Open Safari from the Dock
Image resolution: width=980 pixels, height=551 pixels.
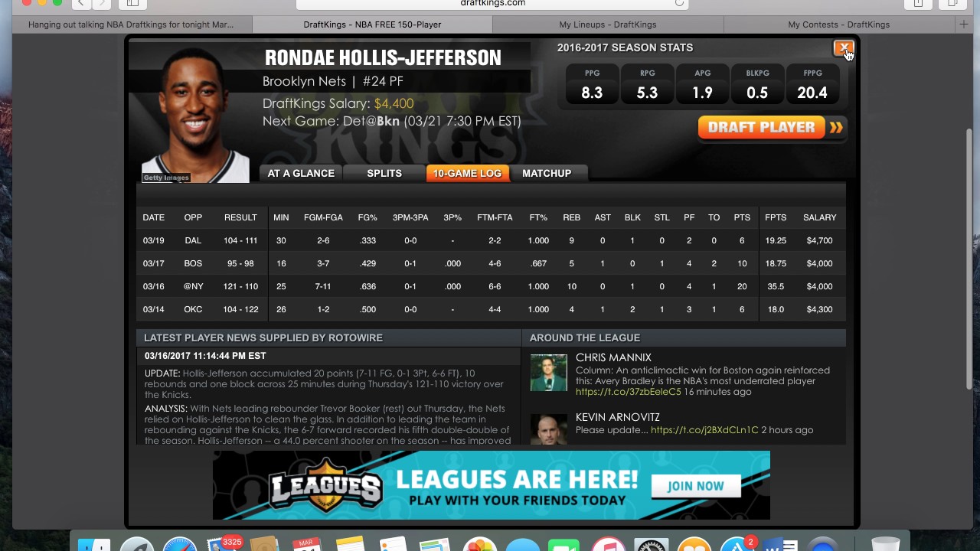179,545
